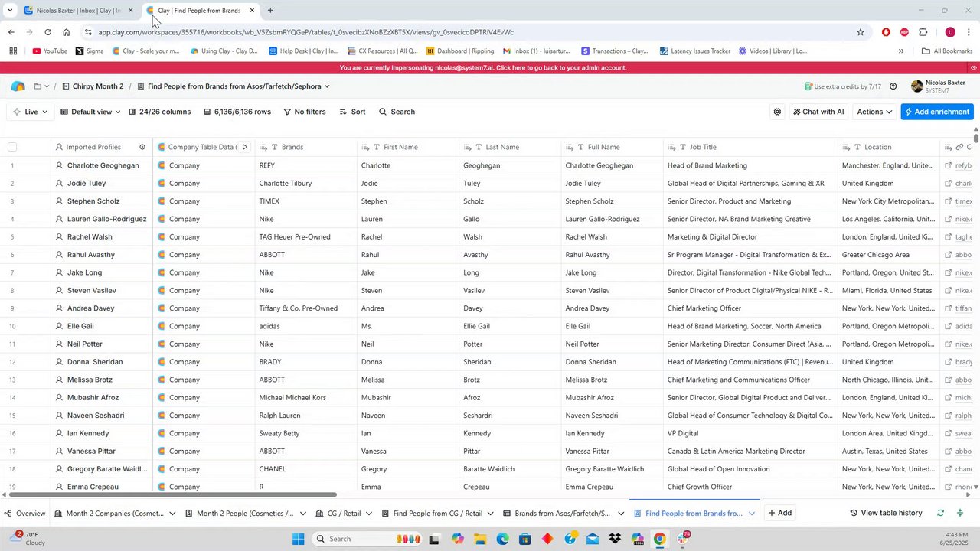Open the All Bookmarks folder

[x=947, y=51]
